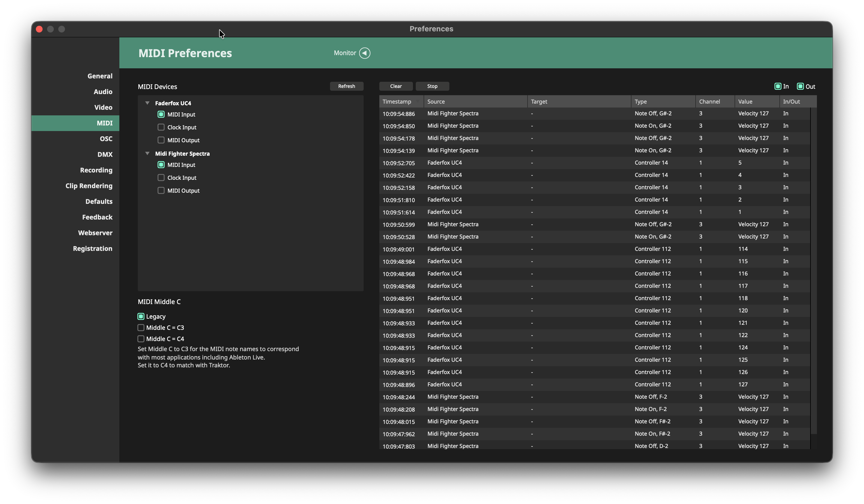Screen dimensions: 864x504
Task: Stop the MIDI monitor
Action: point(432,86)
